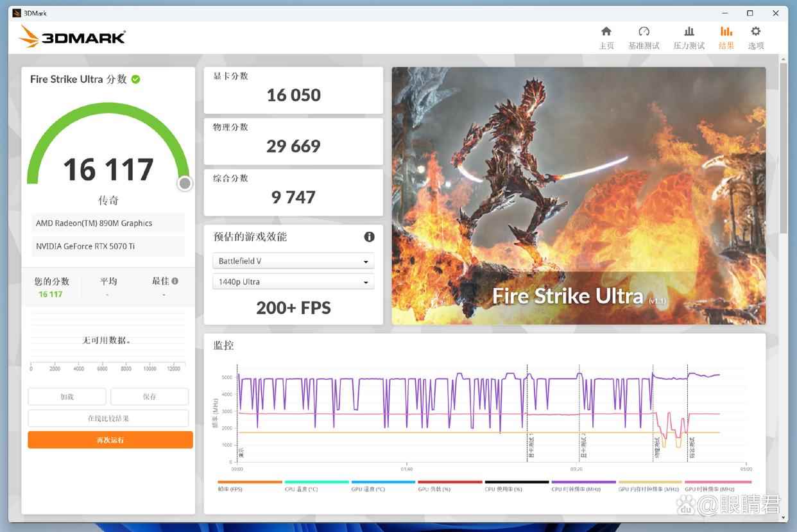Open the 1440p Ultra resolution dropdown
The width and height of the screenshot is (797, 532).
coord(293,282)
